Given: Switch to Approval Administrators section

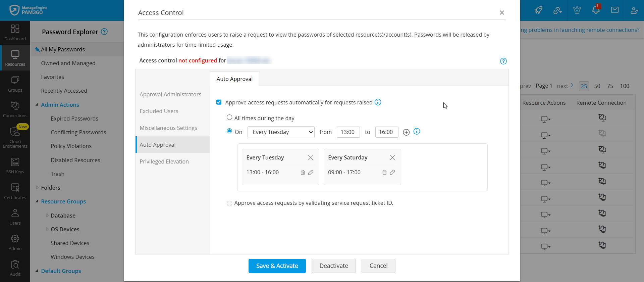Looking at the screenshot, I should point(170,94).
